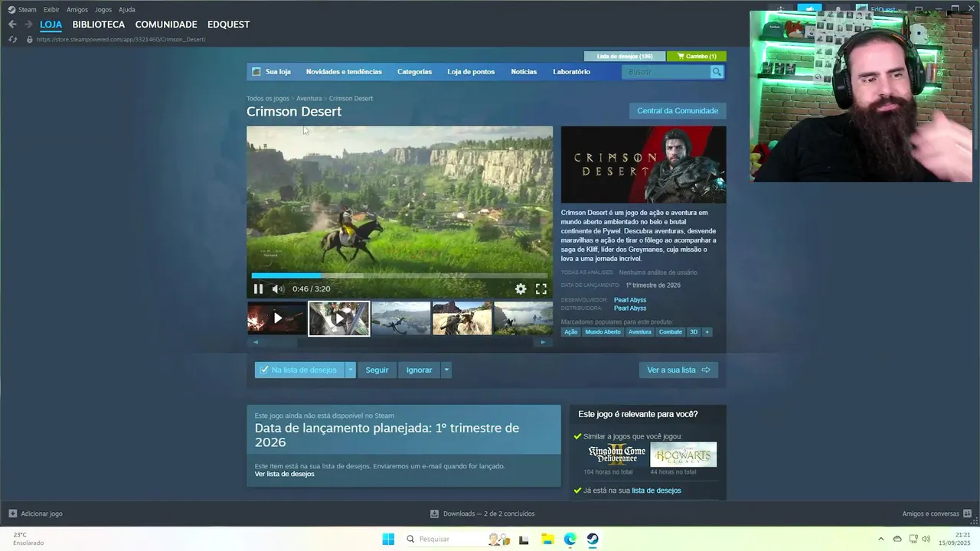Go back with the navigation arrow
Viewport: 980px width, 551px height.
(12, 24)
